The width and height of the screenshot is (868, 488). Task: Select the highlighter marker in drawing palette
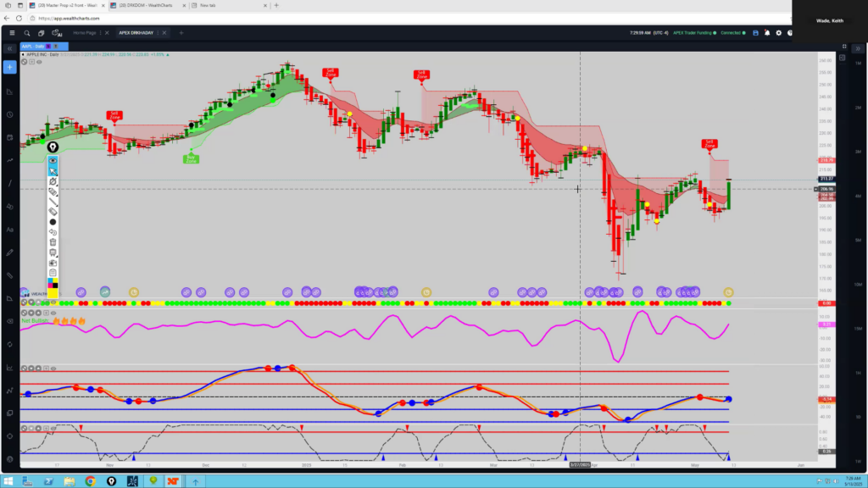coord(53,191)
